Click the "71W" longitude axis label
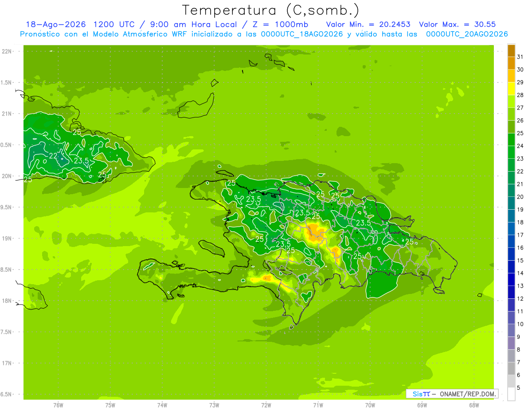 pos(318,406)
